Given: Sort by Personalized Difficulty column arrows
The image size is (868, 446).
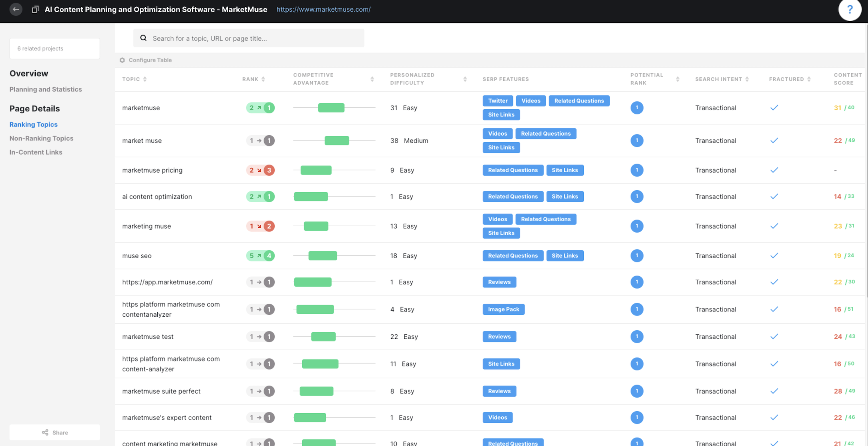Looking at the screenshot, I should coord(465,78).
